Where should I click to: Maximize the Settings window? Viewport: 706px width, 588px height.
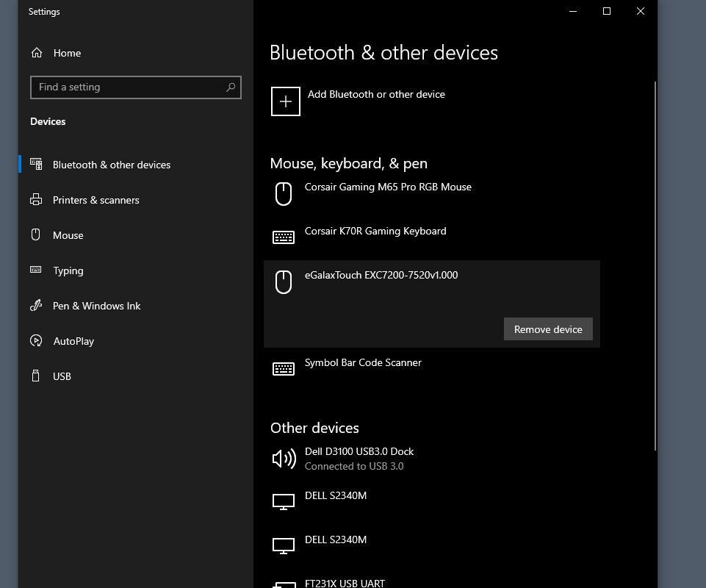tap(607, 11)
